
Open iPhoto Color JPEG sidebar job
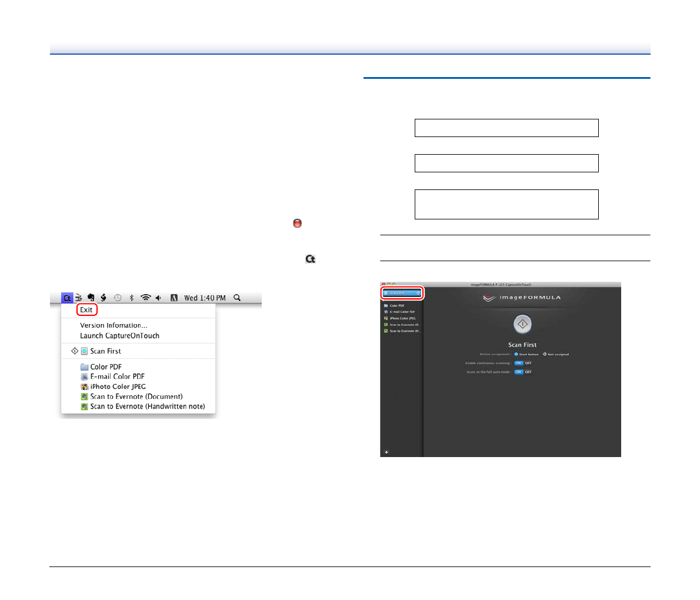pos(402,318)
